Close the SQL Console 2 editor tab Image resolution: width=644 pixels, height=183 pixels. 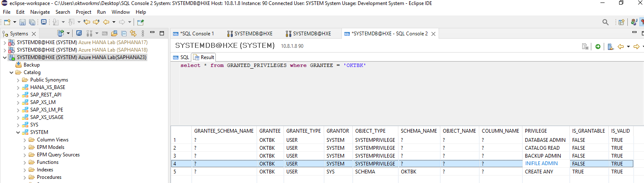433,34
